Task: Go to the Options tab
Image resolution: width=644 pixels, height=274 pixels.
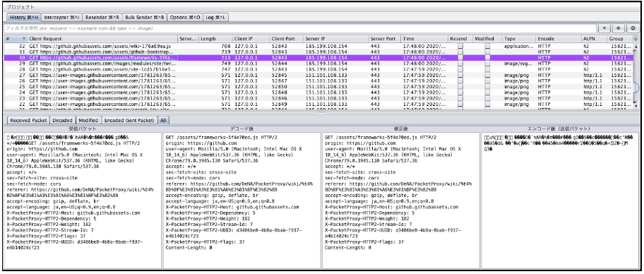Action: (185, 17)
